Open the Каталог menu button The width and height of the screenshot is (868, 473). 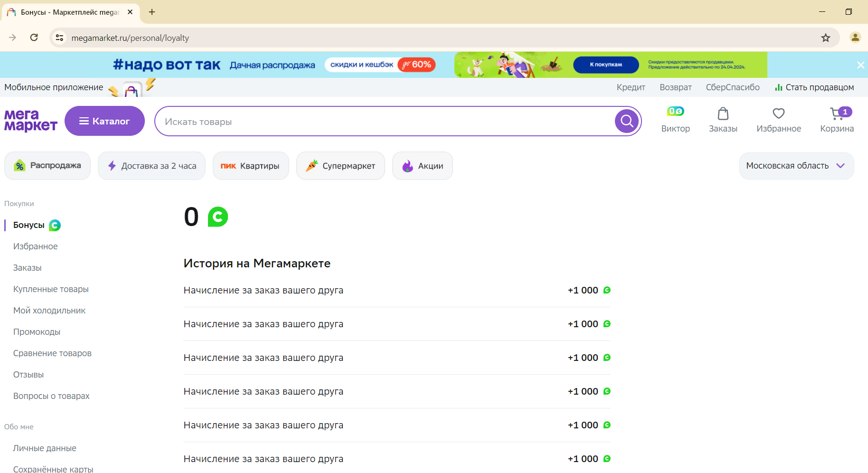(x=104, y=121)
